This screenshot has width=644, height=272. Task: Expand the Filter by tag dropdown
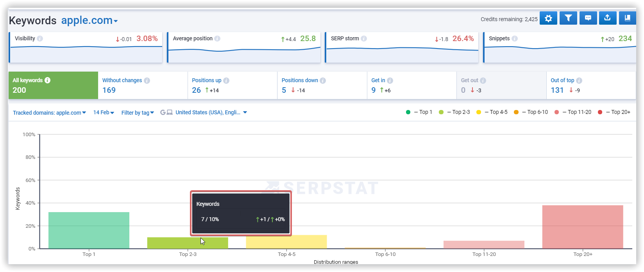[138, 113]
